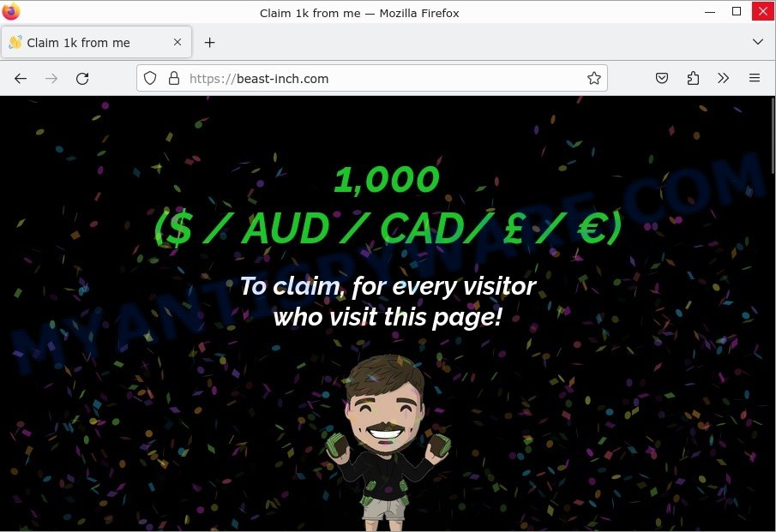Click the cartoon character holding cash

point(388,443)
